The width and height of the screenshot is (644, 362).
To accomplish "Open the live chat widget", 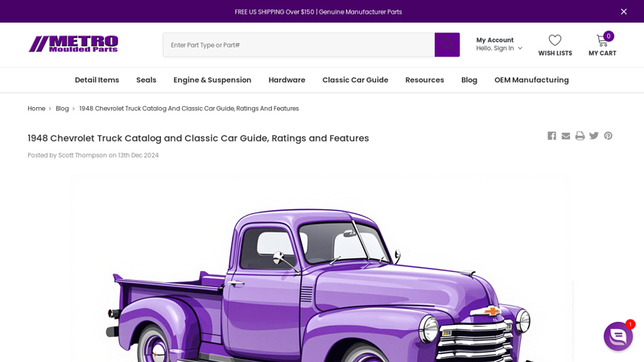I will [x=618, y=336].
